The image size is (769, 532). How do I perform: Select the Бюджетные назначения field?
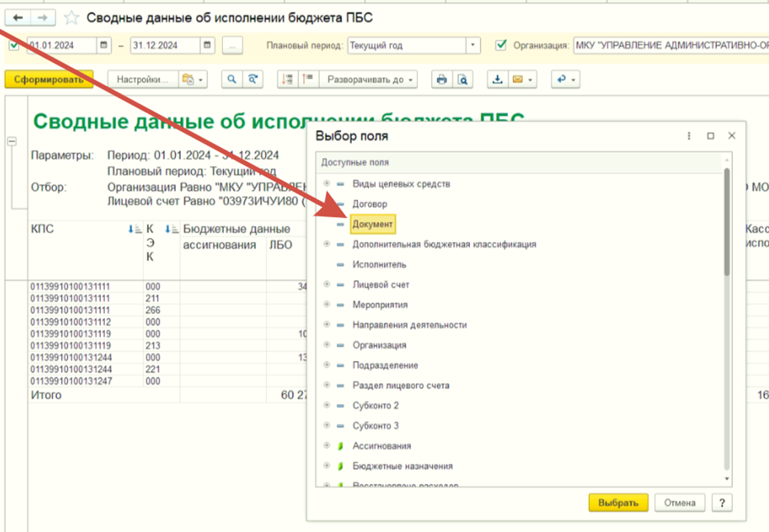(x=402, y=466)
